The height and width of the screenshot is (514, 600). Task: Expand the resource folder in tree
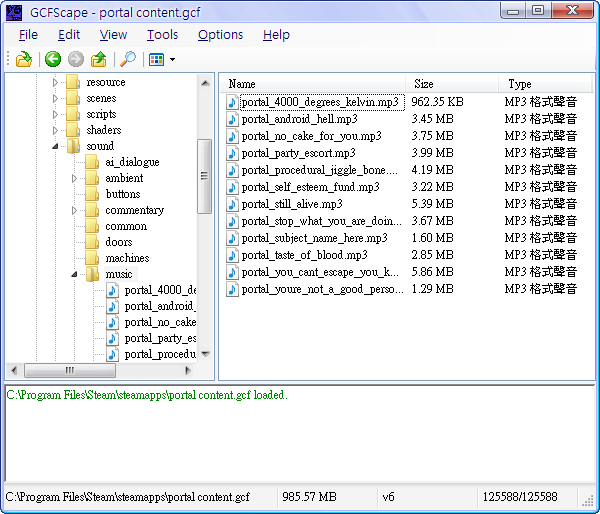point(55,82)
